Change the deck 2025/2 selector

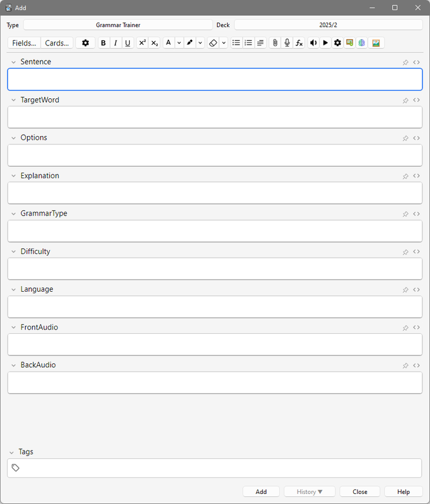[x=328, y=25]
